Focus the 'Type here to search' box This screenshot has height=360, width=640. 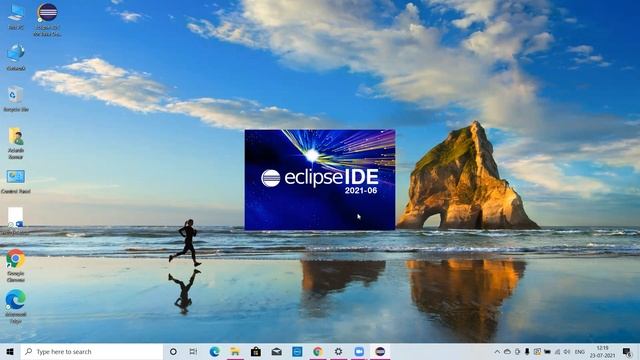pos(92,351)
